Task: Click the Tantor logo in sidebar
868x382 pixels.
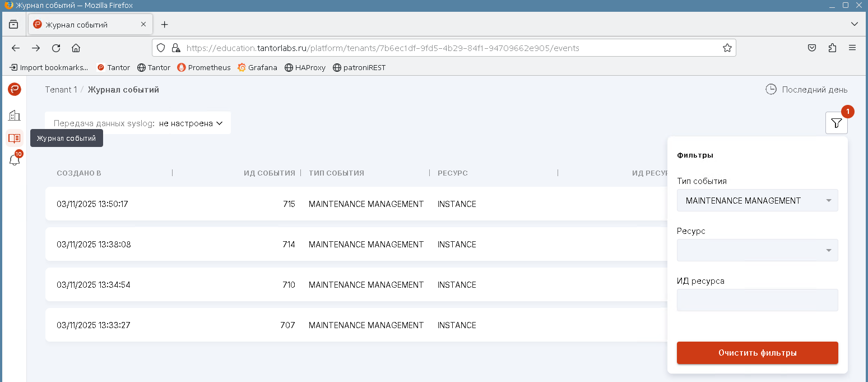Action: 15,89
